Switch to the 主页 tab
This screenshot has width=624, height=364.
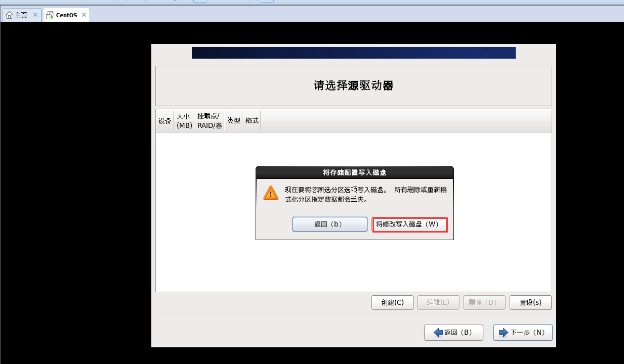coord(21,15)
